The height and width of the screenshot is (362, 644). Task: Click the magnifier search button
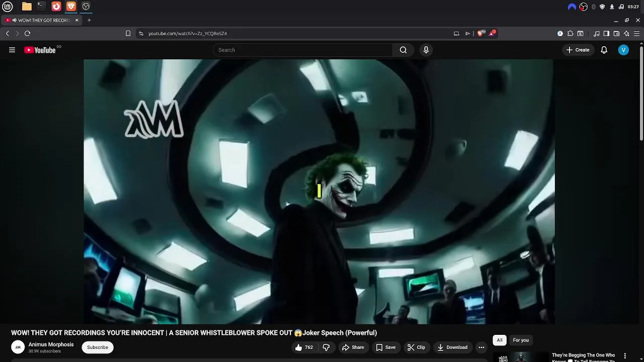pyautogui.click(x=403, y=50)
